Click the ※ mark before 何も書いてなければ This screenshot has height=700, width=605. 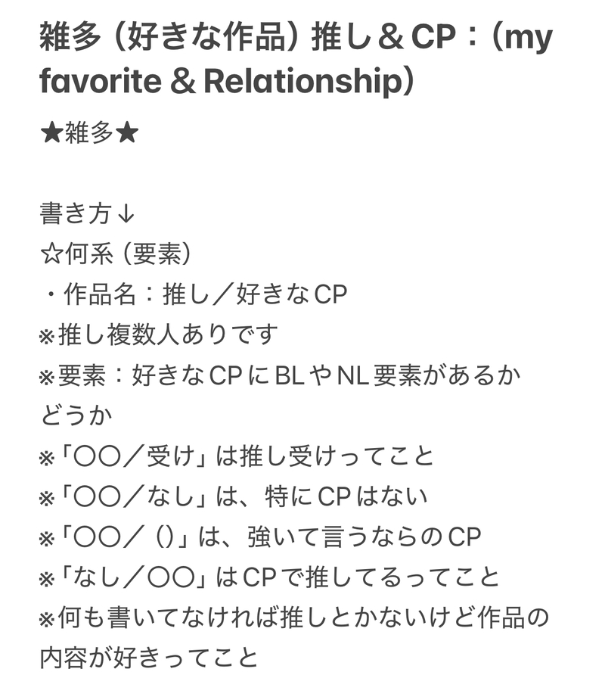[47, 618]
